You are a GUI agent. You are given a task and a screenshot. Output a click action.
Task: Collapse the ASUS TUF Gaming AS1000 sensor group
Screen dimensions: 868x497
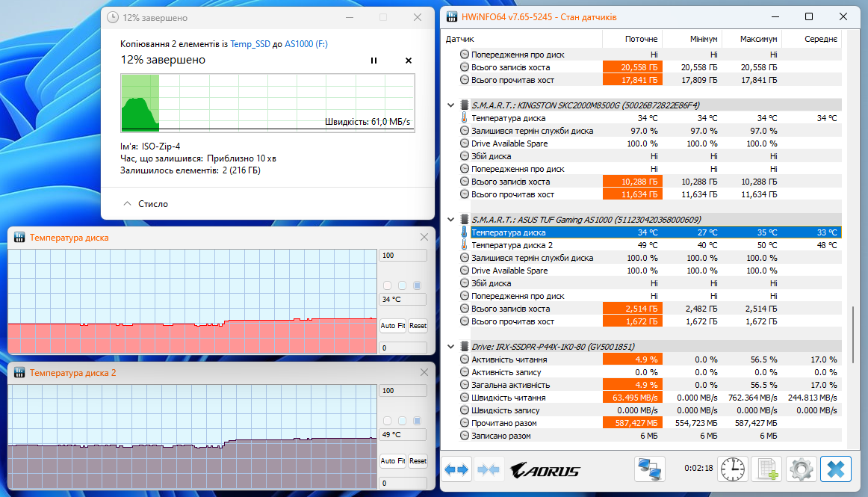click(450, 220)
